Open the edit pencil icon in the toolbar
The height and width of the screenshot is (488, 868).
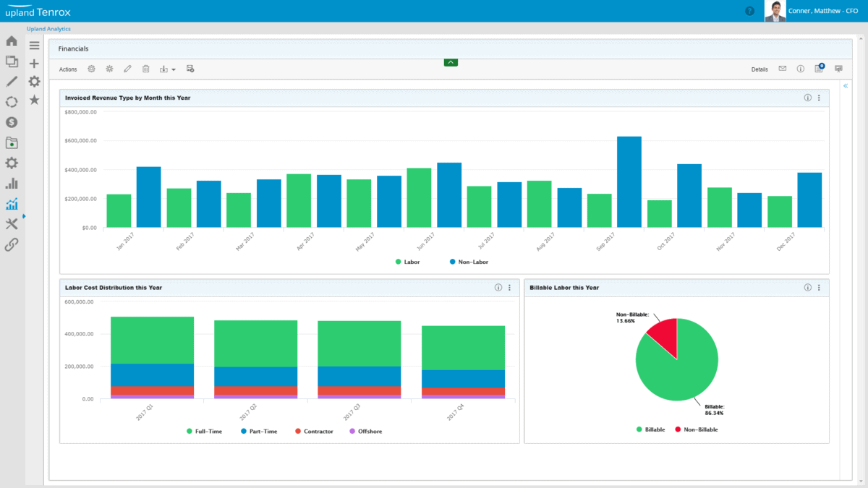tap(127, 68)
